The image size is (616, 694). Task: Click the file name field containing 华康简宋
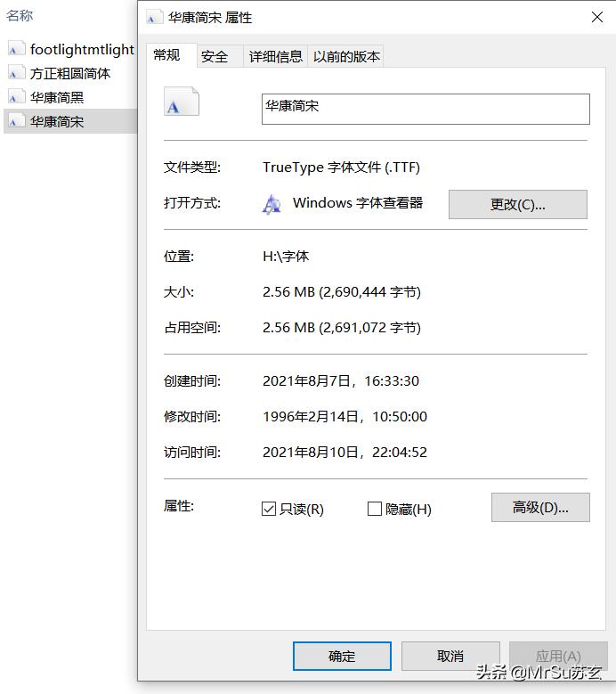tap(426, 109)
